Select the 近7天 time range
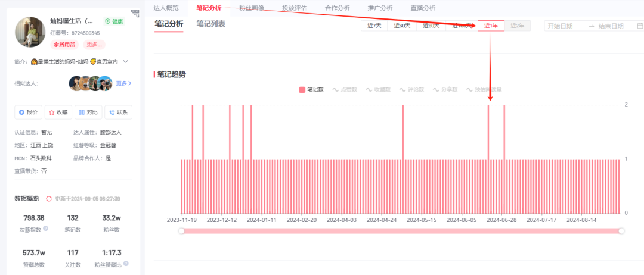This screenshot has height=275, width=644. (x=374, y=26)
